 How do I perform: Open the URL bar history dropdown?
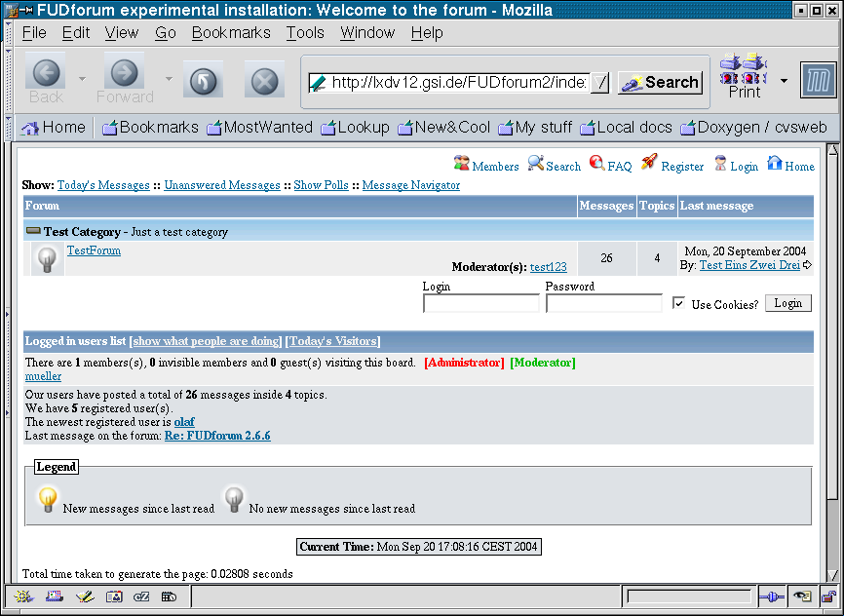point(600,83)
